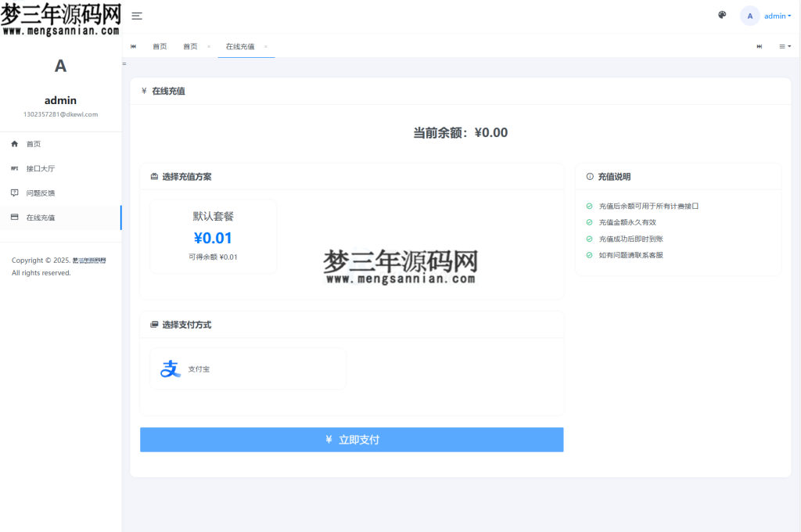Viewport: 801px width, 532px height.
Task: Choose 支付宝 as payment method
Action: (248, 369)
